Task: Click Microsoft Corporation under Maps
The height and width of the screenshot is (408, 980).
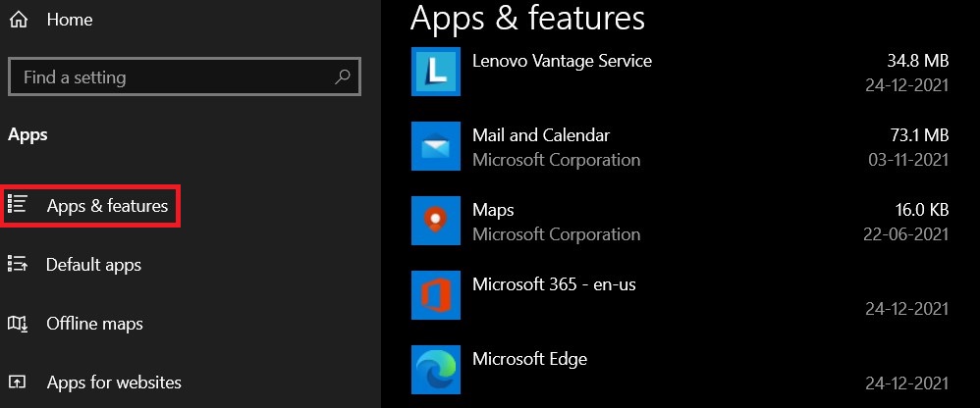Action: click(556, 234)
